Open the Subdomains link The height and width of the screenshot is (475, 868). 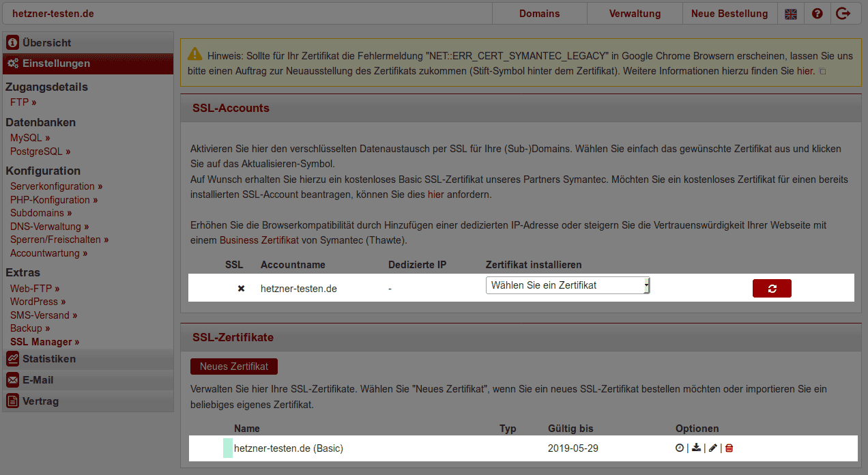(x=41, y=213)
